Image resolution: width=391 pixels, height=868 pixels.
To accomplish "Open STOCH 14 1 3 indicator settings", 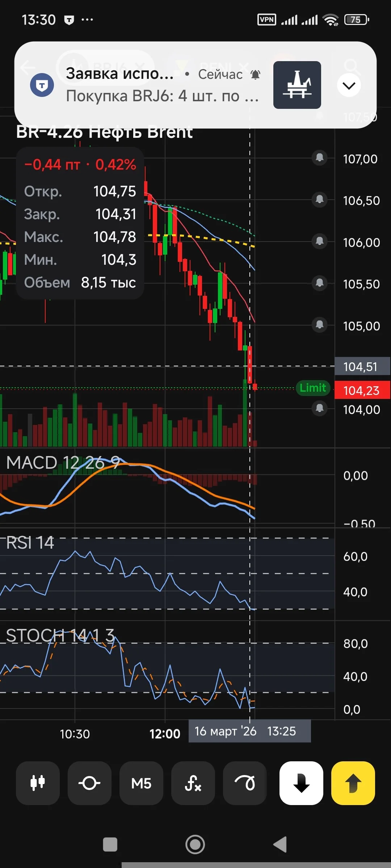I will tap(60, 636).
